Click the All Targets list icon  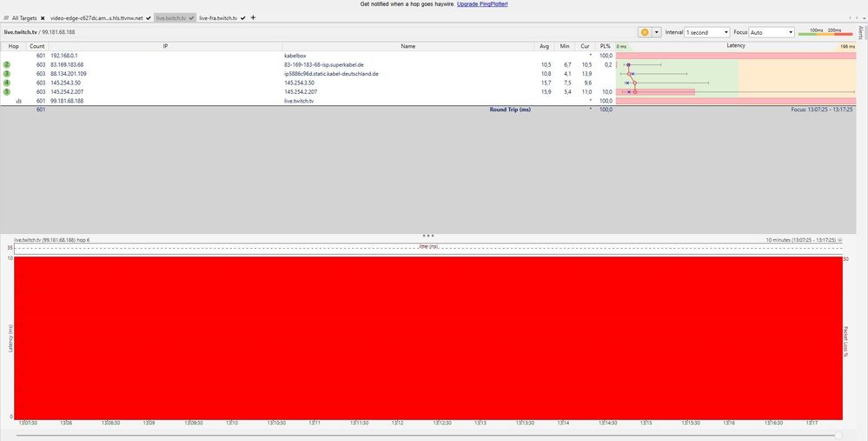[6, 17]
